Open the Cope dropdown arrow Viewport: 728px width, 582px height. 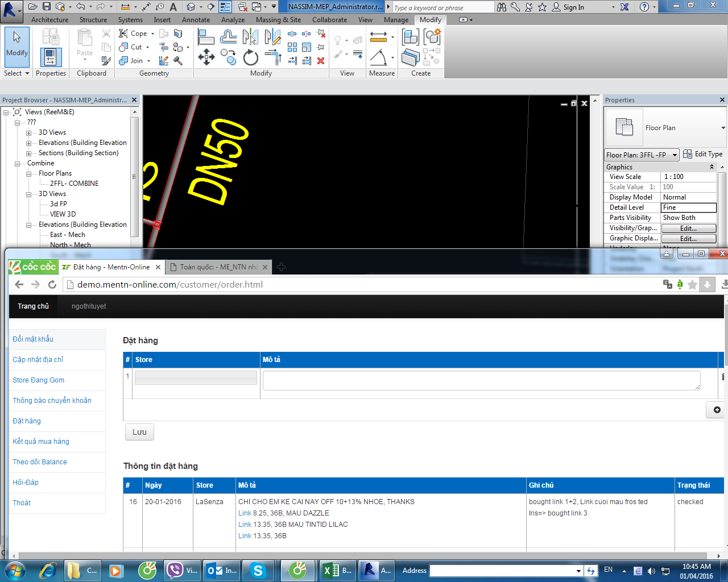coord(152,34)
